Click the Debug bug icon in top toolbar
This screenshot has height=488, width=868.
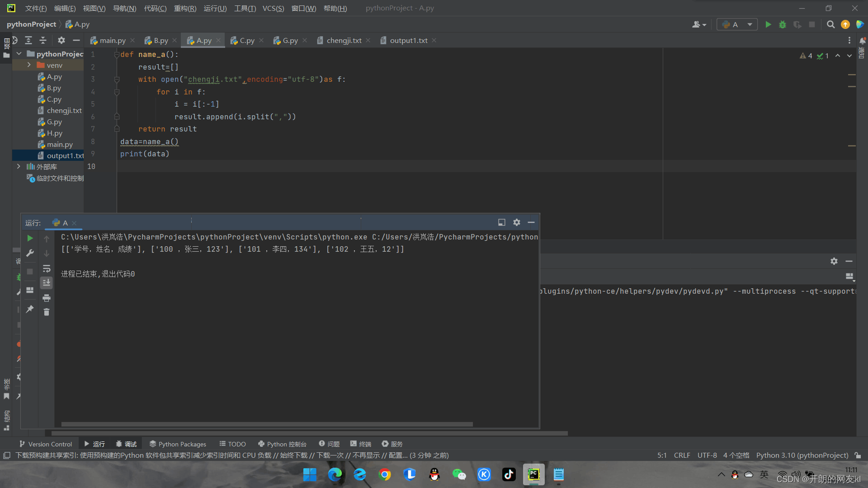click(783, 24)
